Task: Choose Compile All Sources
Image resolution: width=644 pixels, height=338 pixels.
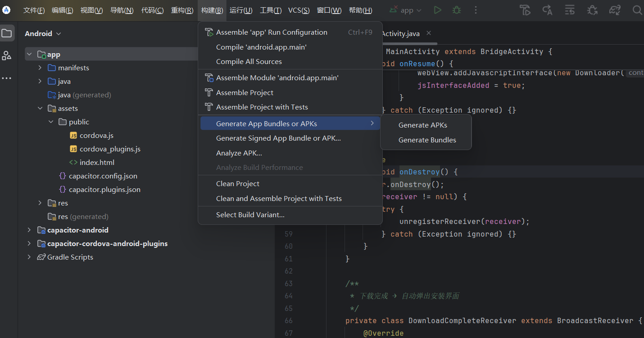Action: tap(290, 62)
